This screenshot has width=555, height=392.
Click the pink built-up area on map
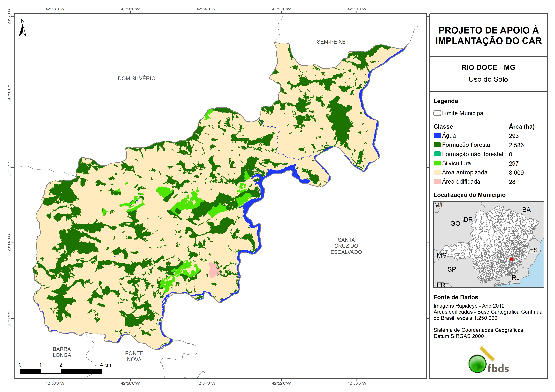(214, 270)
